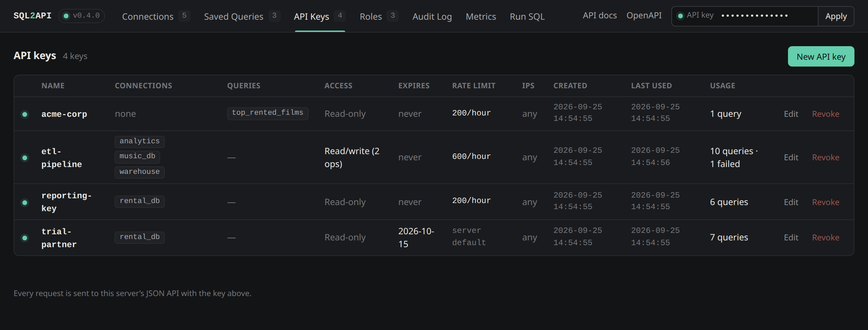Revoke the etl-pipeline key
Viewport: 868px width, 330px height.
click(x=826, y=158)
